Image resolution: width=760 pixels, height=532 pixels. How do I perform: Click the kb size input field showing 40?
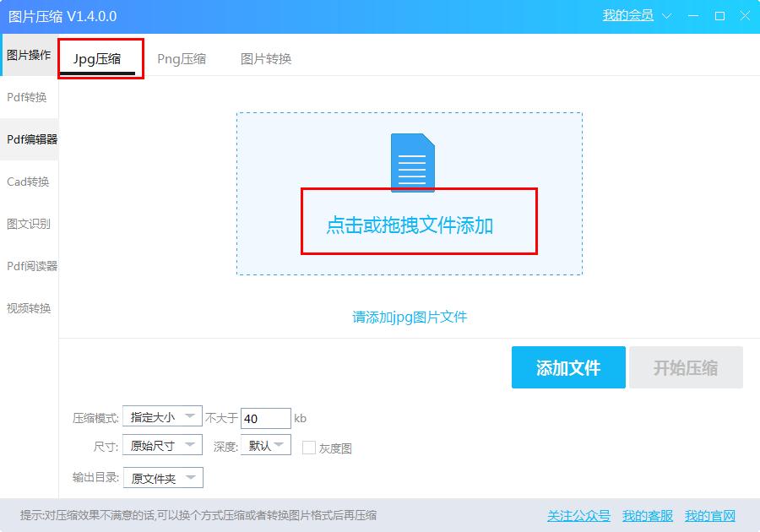(265, 417)
